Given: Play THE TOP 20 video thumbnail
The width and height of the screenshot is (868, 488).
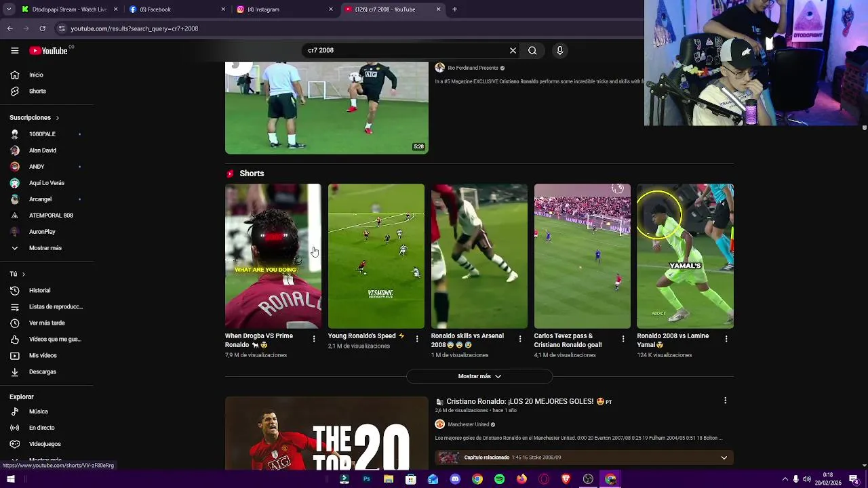Looking at the screenshot, I should [x=327, y=433].
